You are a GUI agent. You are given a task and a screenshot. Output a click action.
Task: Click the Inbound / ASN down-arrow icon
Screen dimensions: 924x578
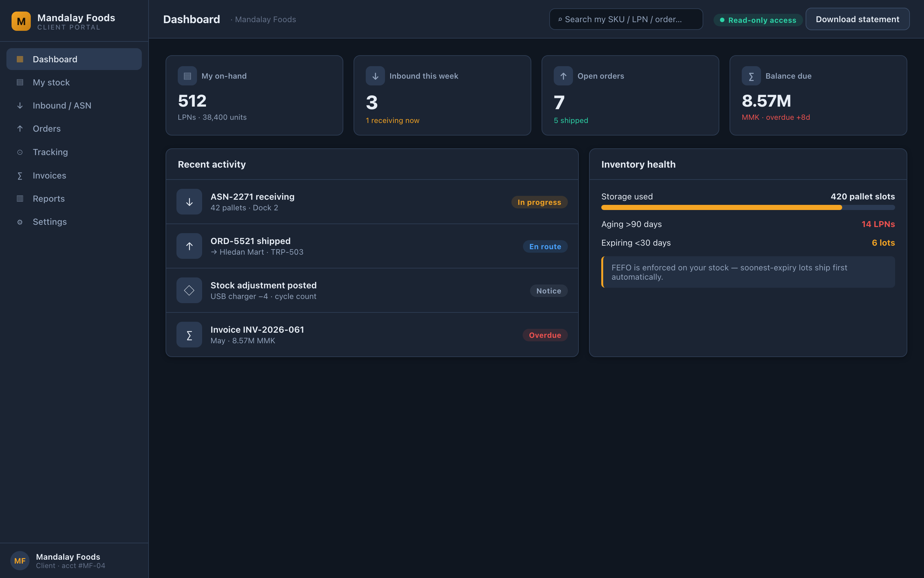[20, 106]
